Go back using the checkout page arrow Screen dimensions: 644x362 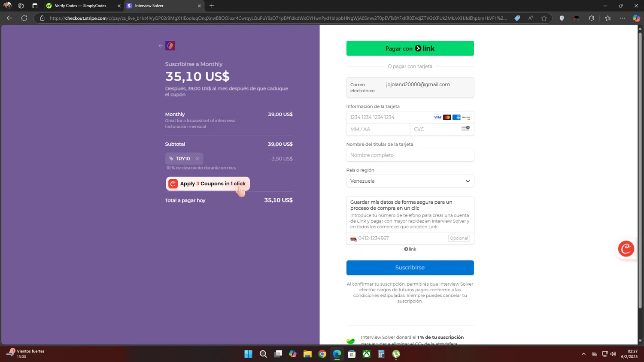pyautogui.click(x=161, y=45)
